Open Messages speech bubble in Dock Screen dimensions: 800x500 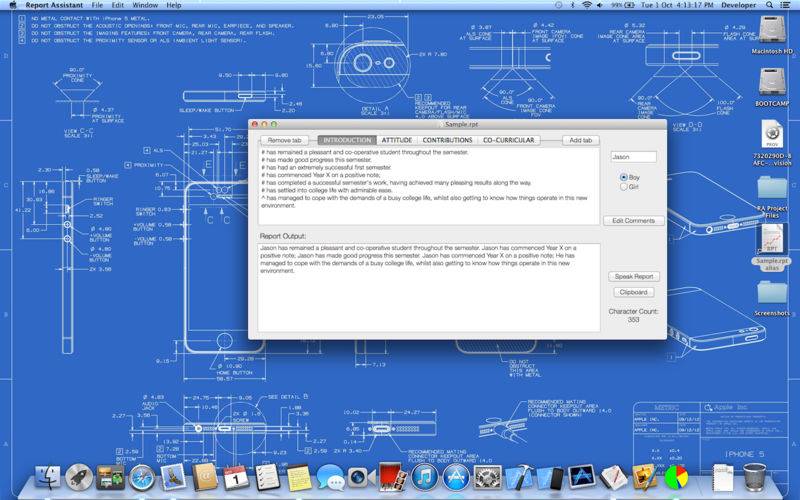330,478
